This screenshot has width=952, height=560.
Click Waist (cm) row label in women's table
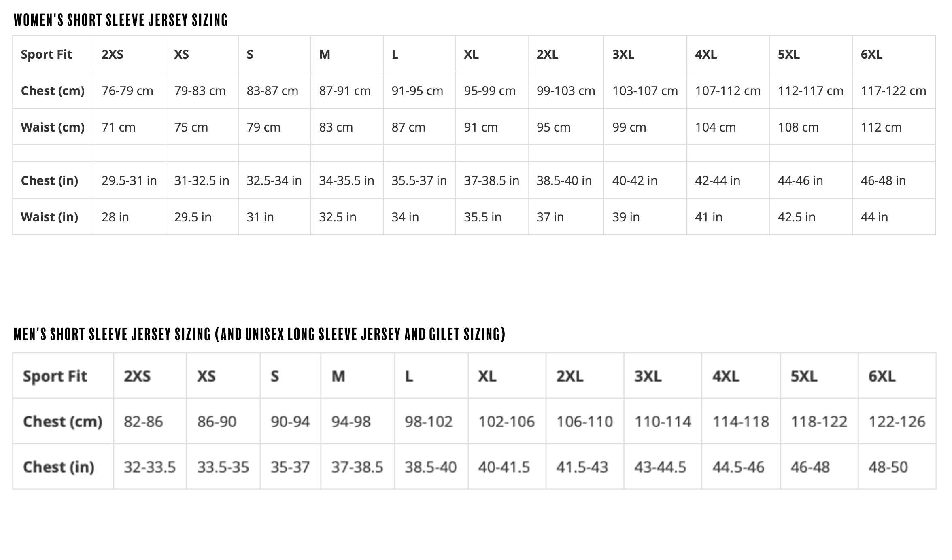coord(53,127)
